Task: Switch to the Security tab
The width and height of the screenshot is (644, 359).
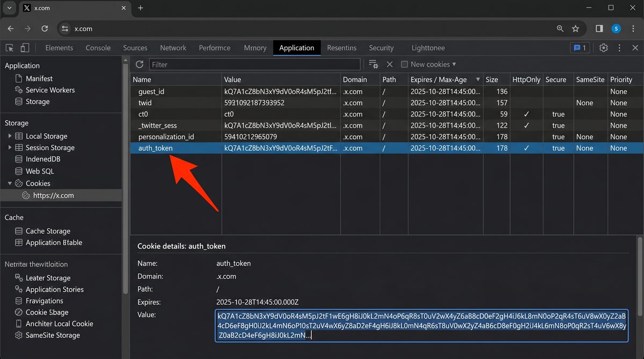Action: pos(382,48)
